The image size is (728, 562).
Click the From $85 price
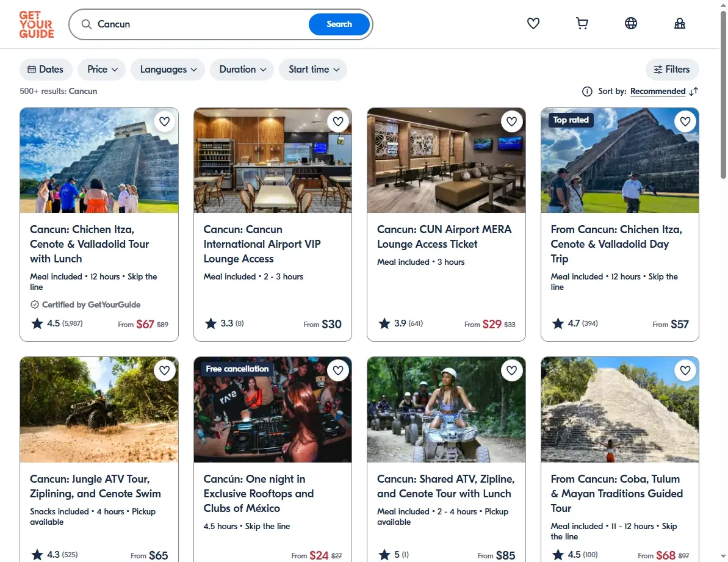(x=496, y=555)
